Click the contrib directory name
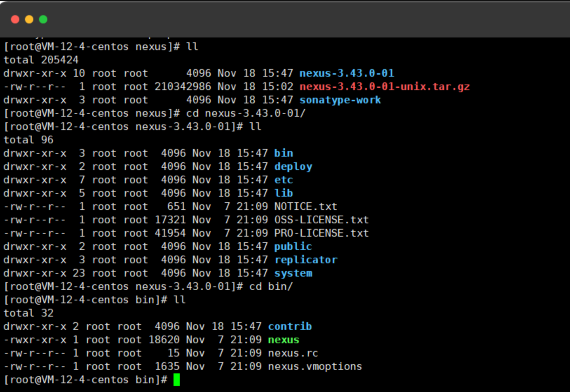Image resolution: width=570 pixels, height=392 pixels. click(x=290, y=326)
